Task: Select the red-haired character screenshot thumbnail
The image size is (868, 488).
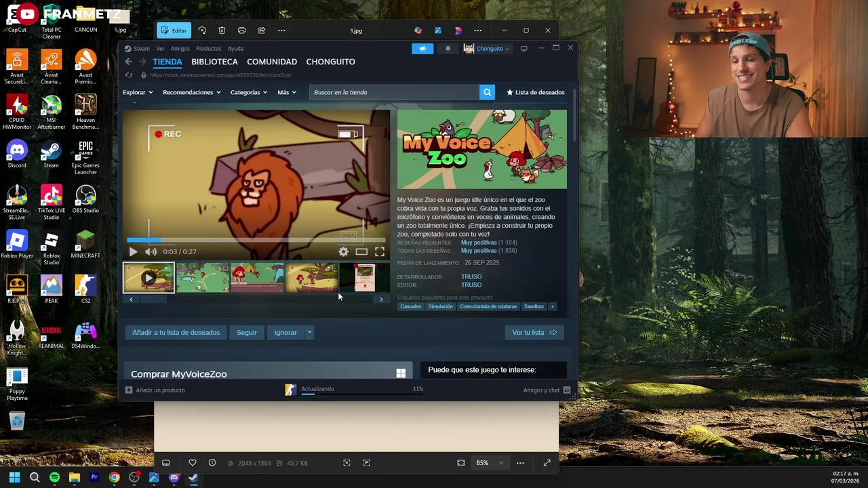Action: pos(257,278)
